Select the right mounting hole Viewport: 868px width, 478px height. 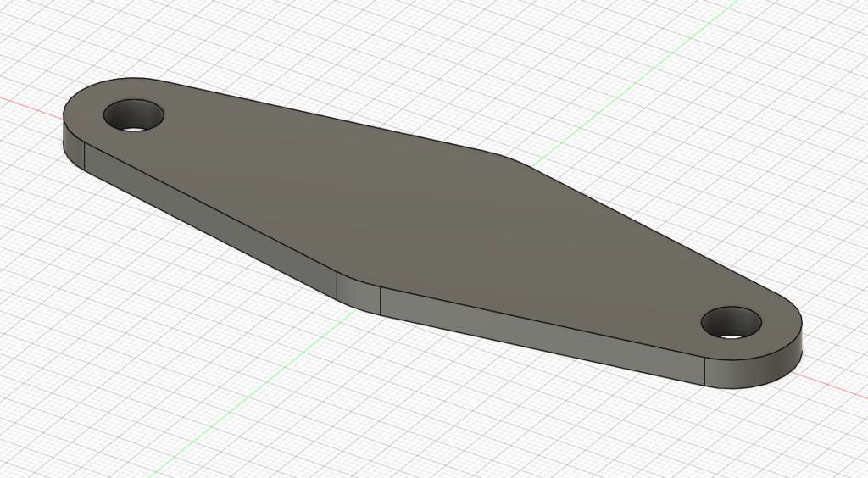732,322
